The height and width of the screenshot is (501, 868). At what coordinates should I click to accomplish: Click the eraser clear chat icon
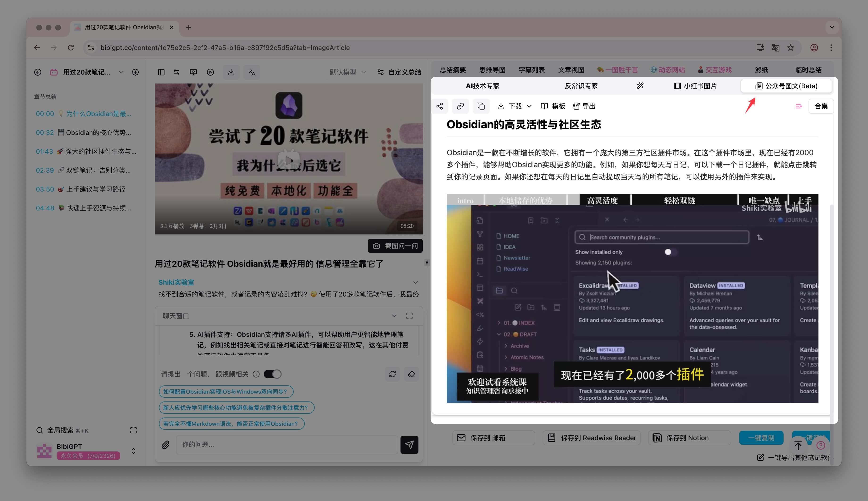[411, 374]
